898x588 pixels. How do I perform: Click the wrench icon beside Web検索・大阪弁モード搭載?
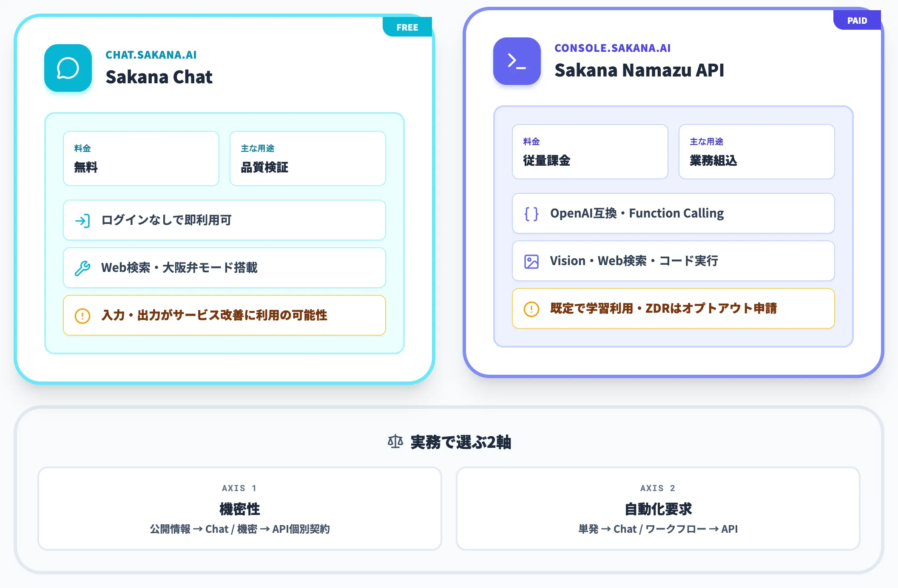click(82, 268)
